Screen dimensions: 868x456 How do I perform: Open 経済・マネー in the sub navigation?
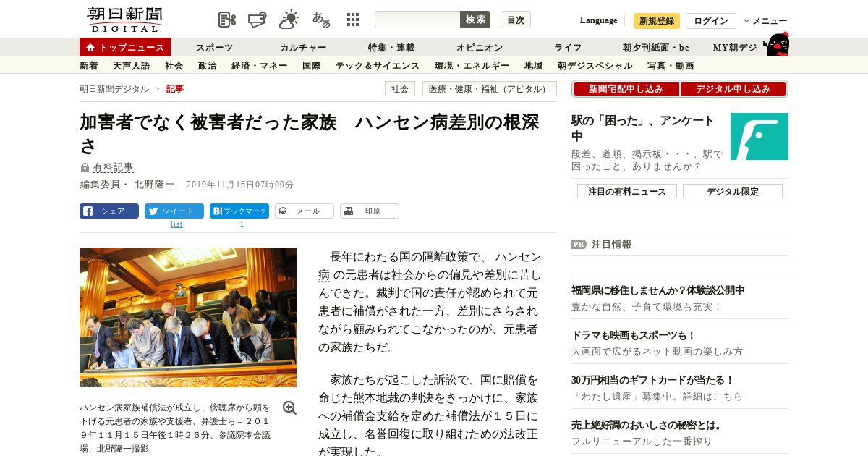260,66
